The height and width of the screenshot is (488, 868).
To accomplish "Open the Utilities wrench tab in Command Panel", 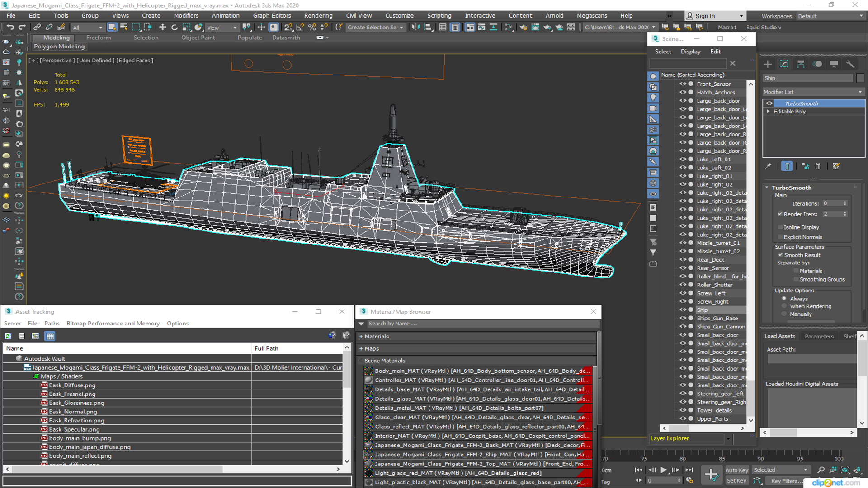I will tap(850, 64).
